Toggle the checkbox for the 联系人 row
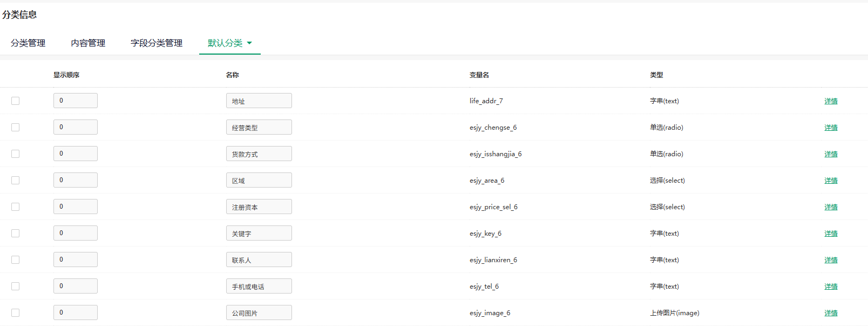This screenshot has width=868, height=326. pos(16,260)
